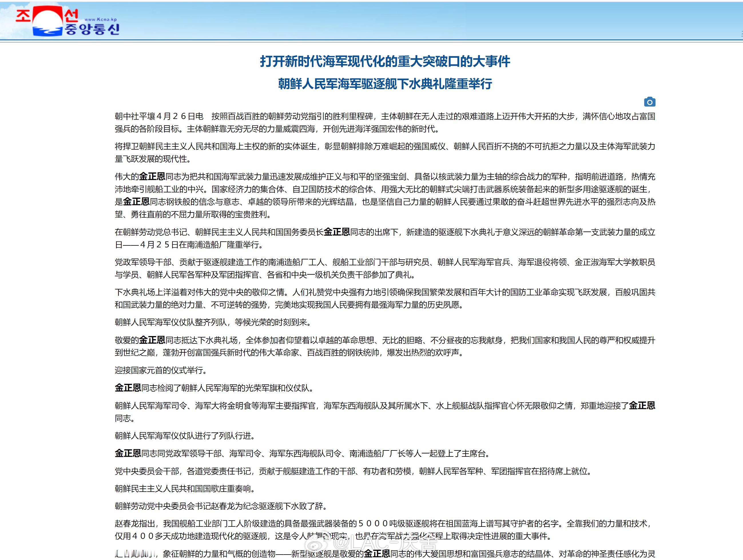
Task: Click paragraph starting 下水典礼场上洋溢着
Action: point(385,298)
